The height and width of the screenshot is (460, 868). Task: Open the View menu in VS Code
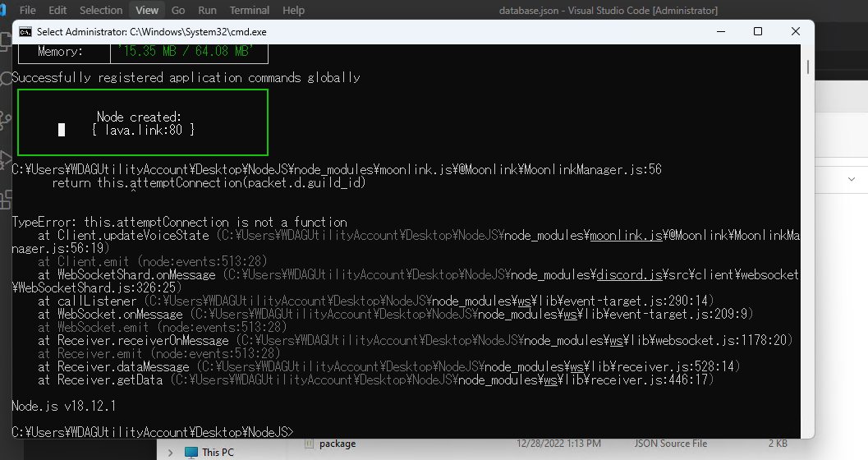tap(147, 10)
